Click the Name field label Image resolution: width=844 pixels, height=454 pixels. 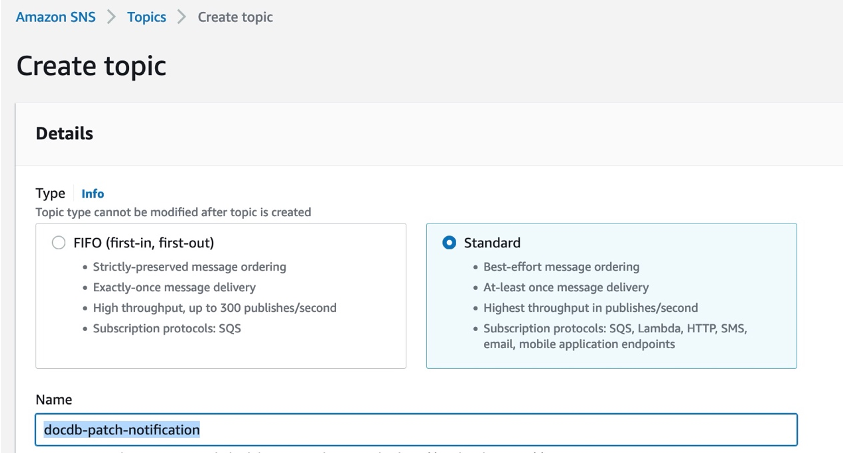53,399
